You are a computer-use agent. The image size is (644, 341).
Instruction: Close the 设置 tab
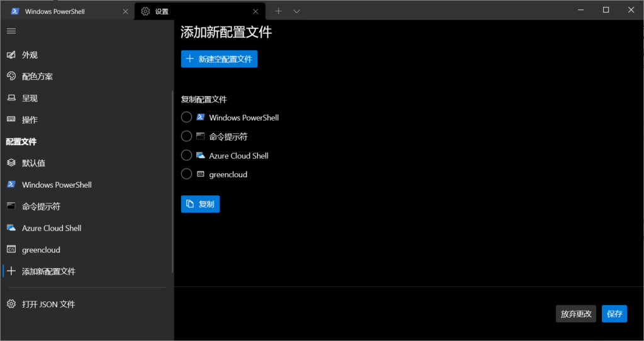255,11
